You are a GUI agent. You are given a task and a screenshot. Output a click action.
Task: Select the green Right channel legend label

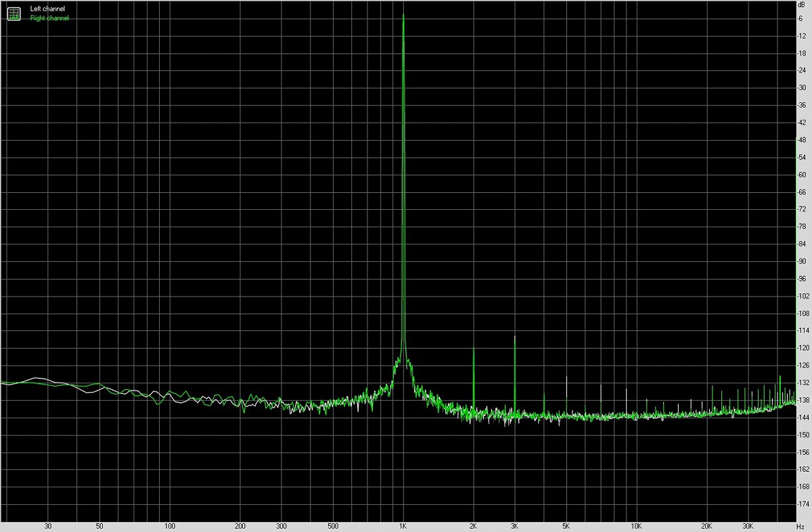[49, 18]
